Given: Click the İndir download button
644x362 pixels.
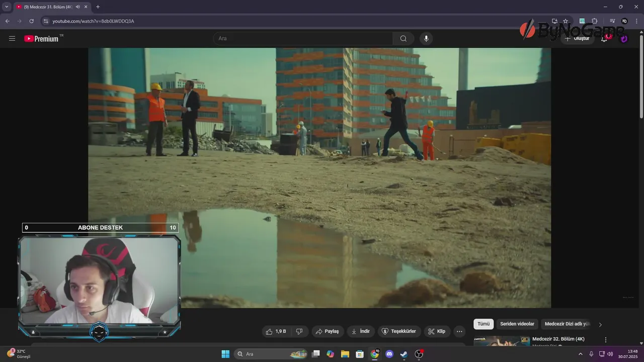Looking at the screenshot, I should (x=360, y=331).
